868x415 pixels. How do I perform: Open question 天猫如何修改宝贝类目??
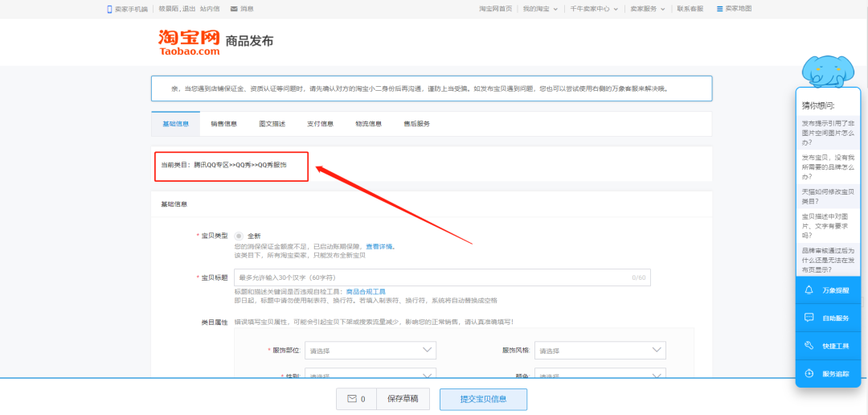click(x=828, y=196)
